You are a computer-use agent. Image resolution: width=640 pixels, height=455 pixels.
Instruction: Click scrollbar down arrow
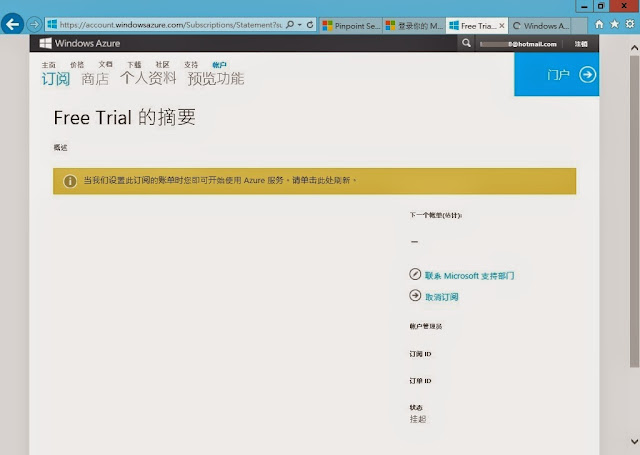(x=634, y=441)
